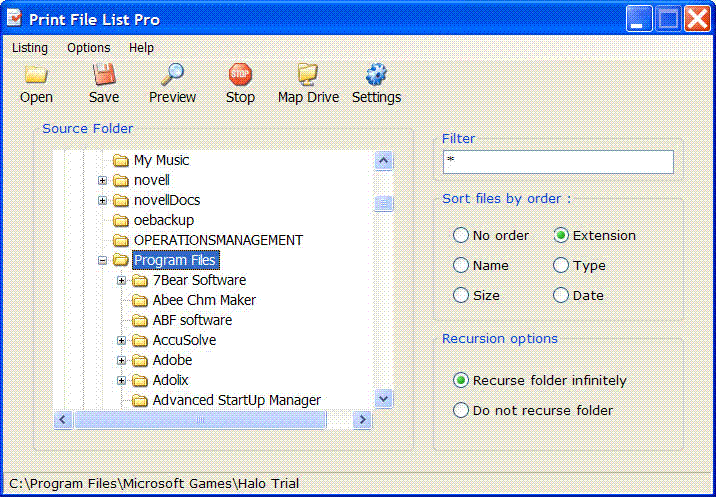Expand the AccuSolve folder node
716x497 pixels.
(121, 340)
